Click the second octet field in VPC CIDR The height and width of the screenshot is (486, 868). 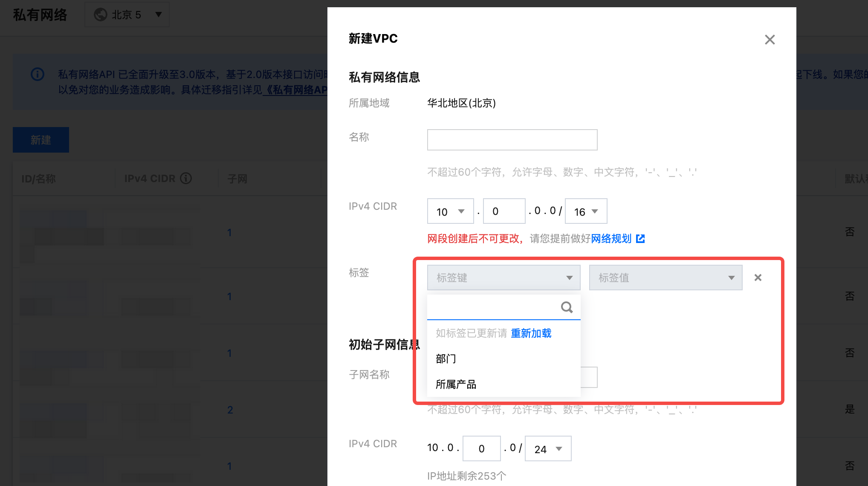tap(503, 211)
